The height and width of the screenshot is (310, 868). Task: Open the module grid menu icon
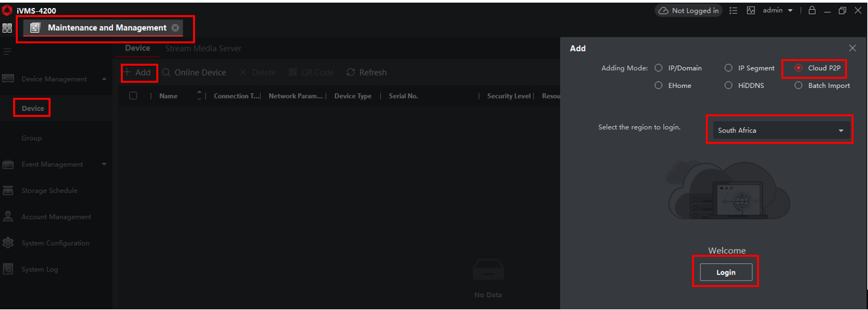pos(7,28)
